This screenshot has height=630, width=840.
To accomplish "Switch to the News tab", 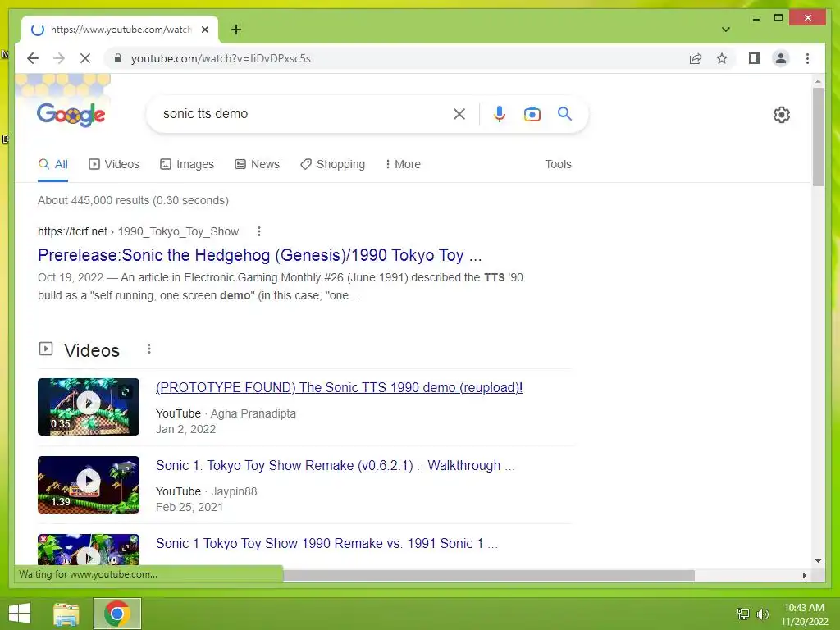I will 257,164.
